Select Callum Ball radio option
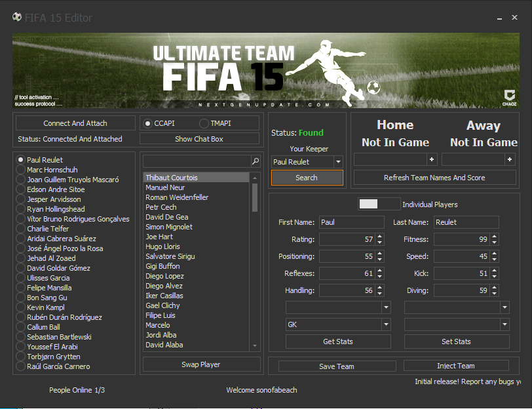The width and height of the screenshot is (532, 409). point(21,327)
